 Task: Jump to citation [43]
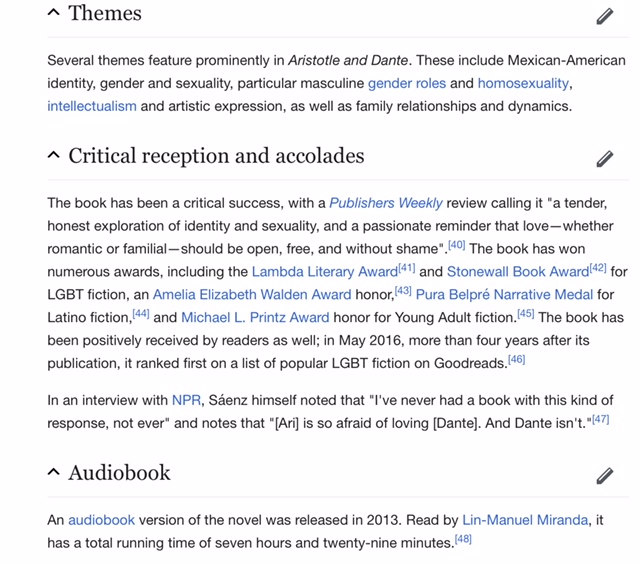click(x=403, y=291)
